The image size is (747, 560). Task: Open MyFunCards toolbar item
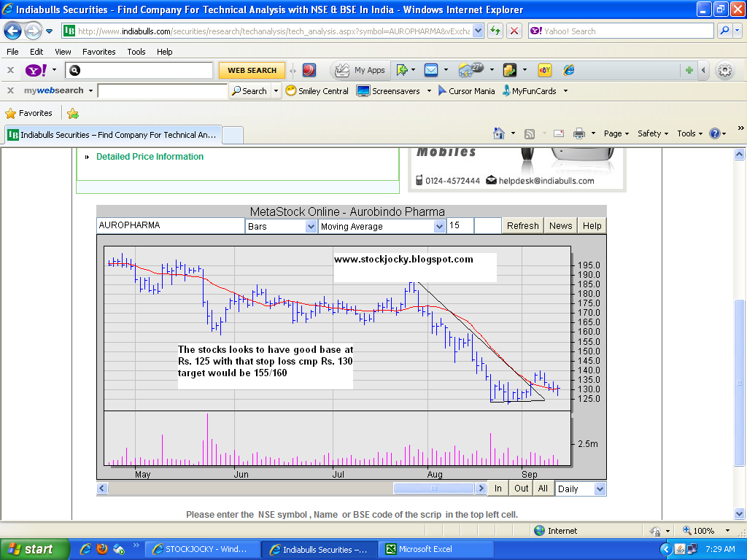point(530,90)
